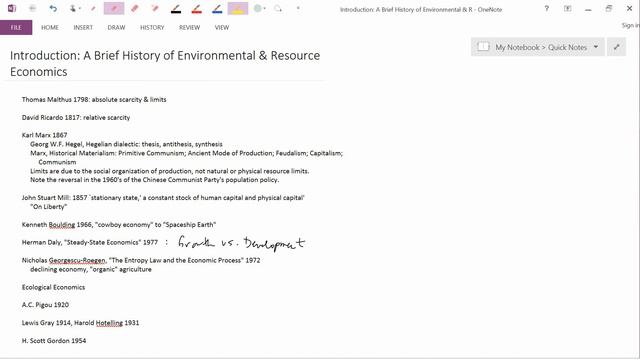
Task: Switch to the DRAW ribbon tab
Action: (116, 27)
